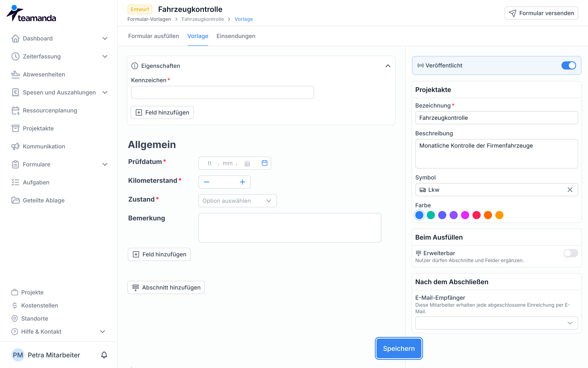Click the Kennzeichen input field
The height and width of the screenshot is (368, 588).
point(222,92)
